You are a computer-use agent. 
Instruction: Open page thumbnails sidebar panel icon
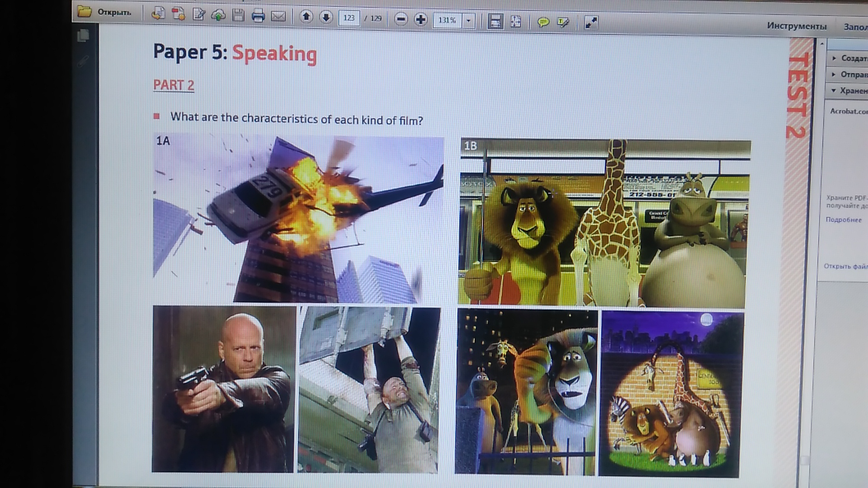coord(83,35)
